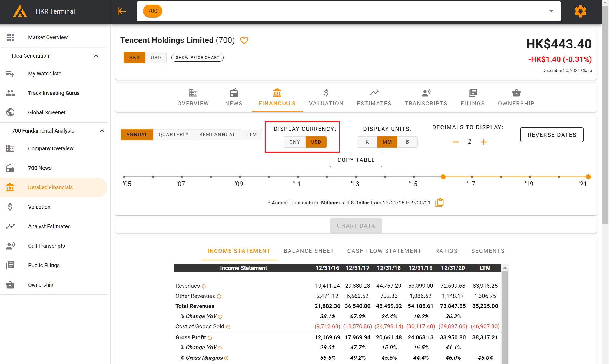Increase decimals with the plus icon
Viewport: 610px width, 364px height.
pyautogui.click(x=483, y=142)
